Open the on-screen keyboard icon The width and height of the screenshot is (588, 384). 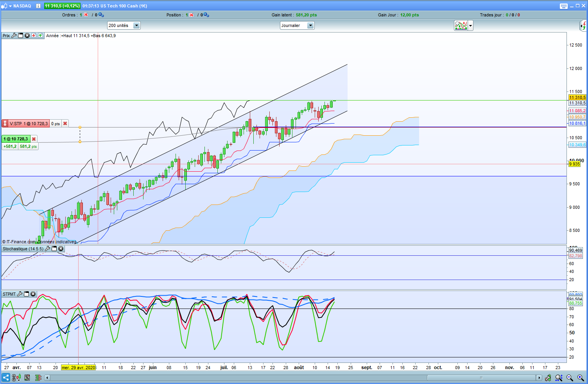pos(563,6)
